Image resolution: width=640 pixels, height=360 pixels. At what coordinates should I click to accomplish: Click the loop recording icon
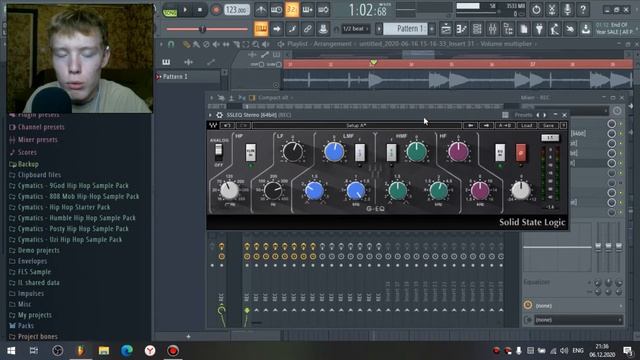coord(323,9)
